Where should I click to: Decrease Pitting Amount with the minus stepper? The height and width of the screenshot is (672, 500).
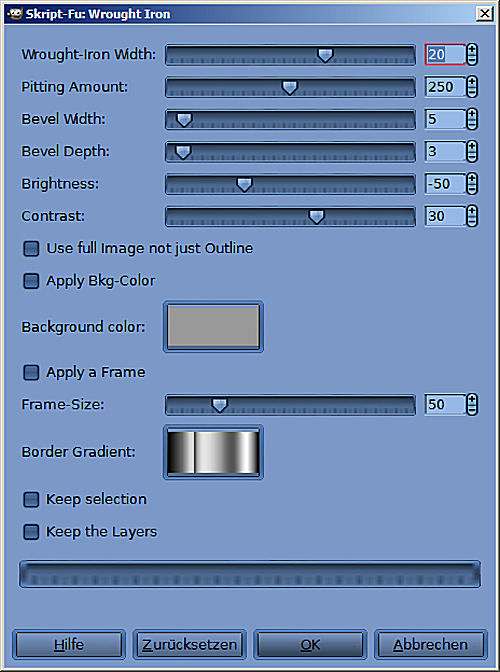pyautogui.click(x=472, y=92)
